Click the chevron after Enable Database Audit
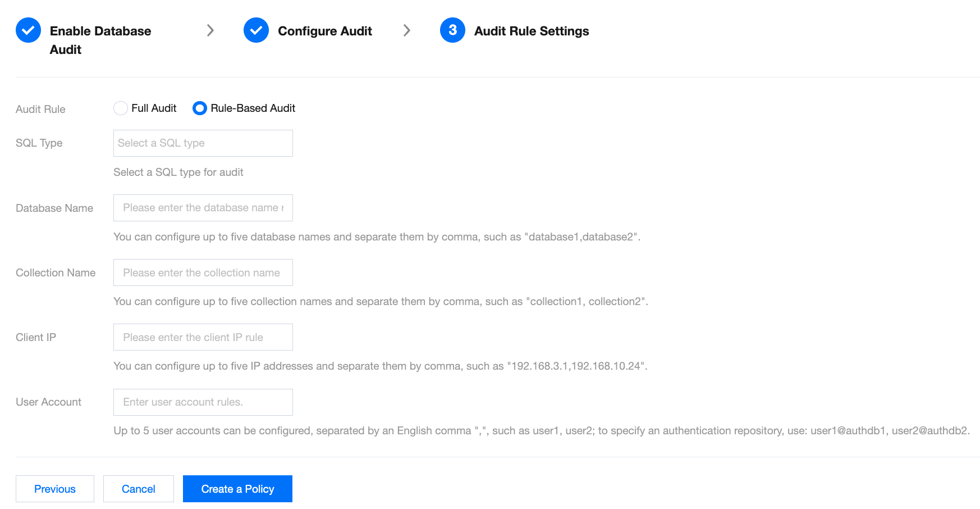The width and height of the screenshot is (980, 509). (210, 30)
